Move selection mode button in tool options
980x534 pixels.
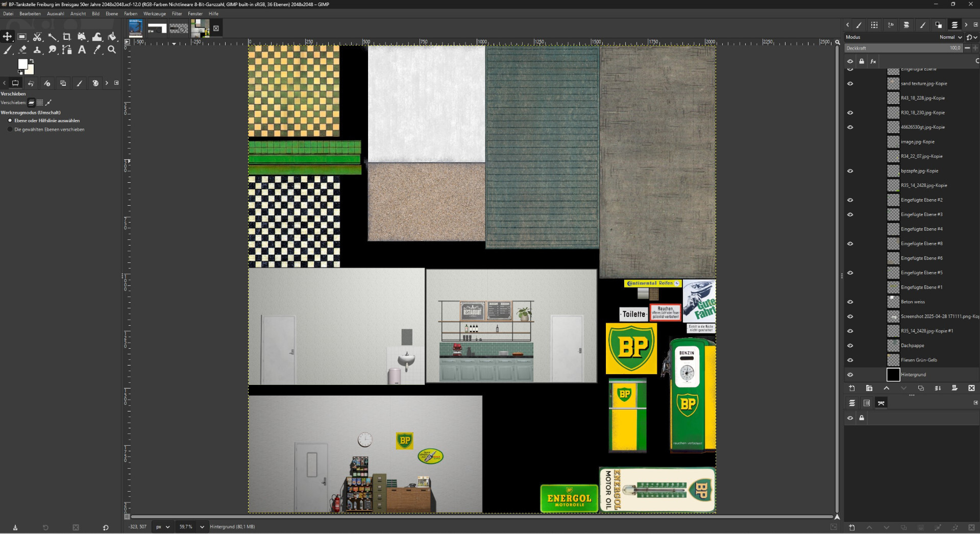point(40,103)
